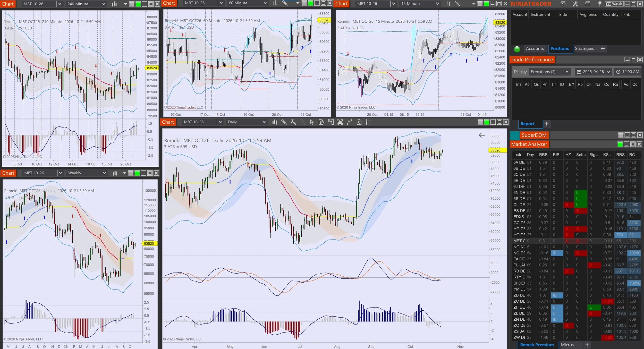Open drawing tools pencil in Daily chart toolbar
This screenshot has width=644, height=349.
click(x=284, y=122)
